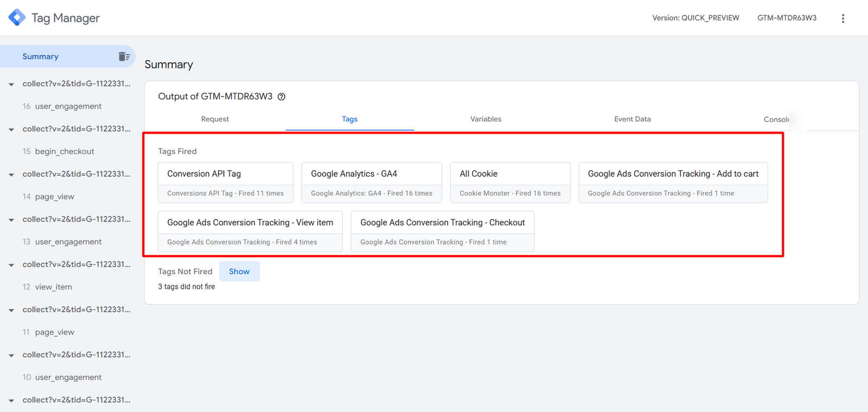Image resolution: width=868 pixels, height=412 pixels.
Task: Switch to the Request tab
Action: point(215,119)
